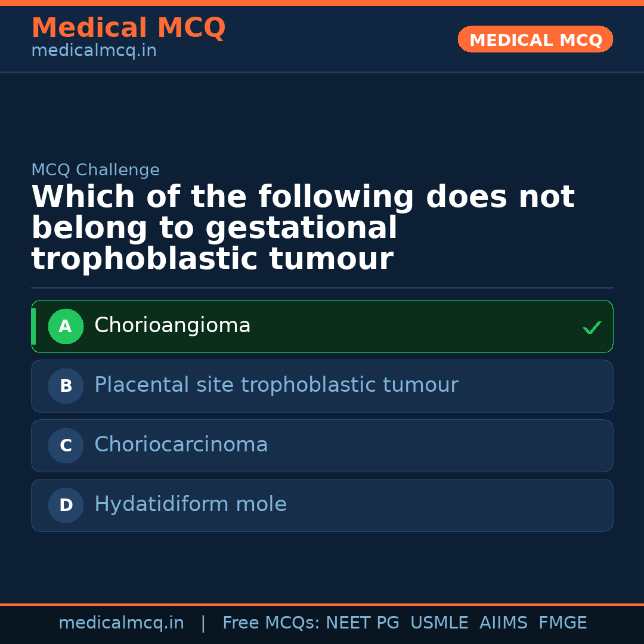
Task: Pick the Choriocarcinoma answer option
Action: tap(181, 445)
